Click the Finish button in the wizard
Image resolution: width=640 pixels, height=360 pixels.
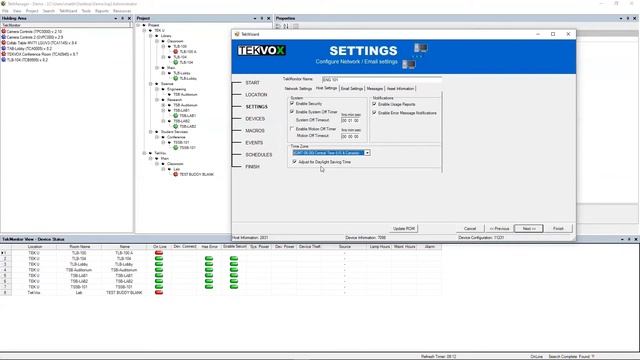coord(558,229)
